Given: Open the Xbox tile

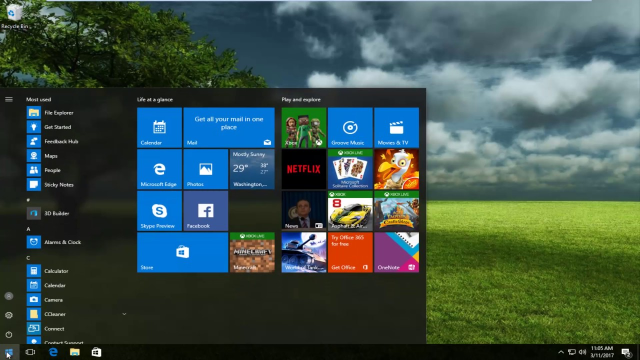Looking at the screenshot, I should pyautogui.click(x=304, y=127).
